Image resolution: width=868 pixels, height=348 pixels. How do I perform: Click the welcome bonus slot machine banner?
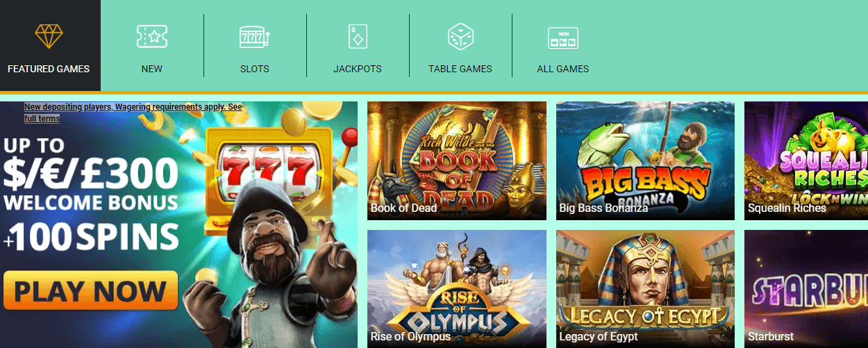point(178,224)
